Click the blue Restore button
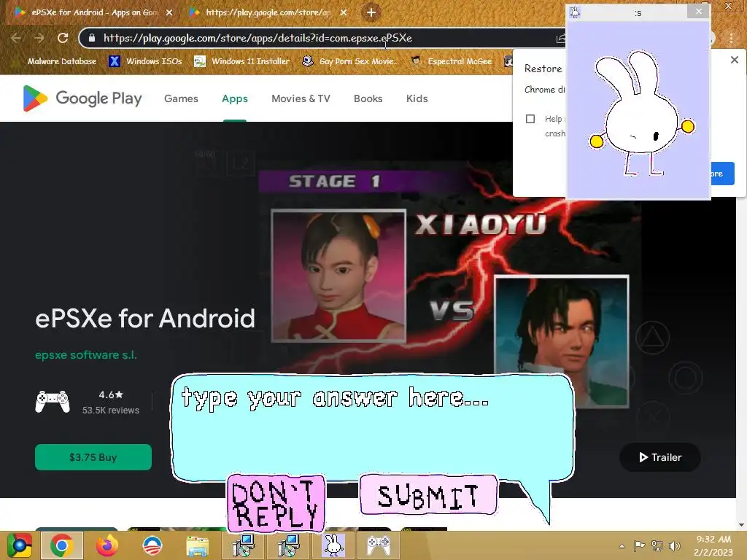747x560 pixels. coord(722,174)
